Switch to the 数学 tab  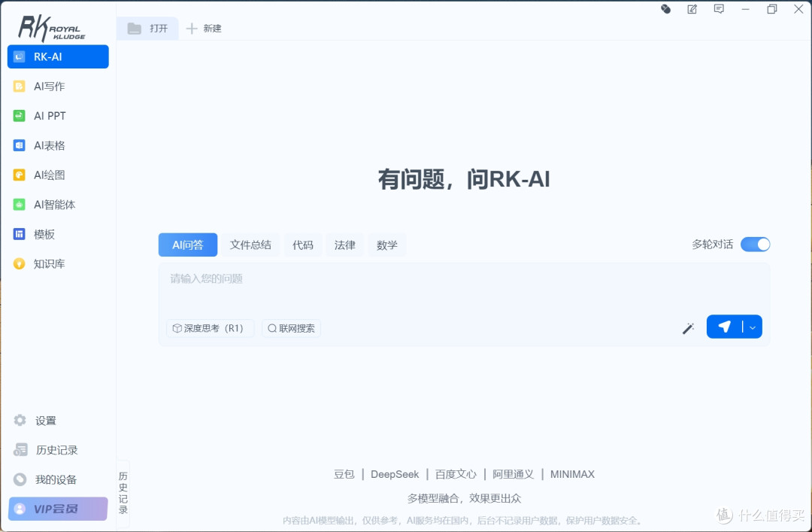point(387,245)
